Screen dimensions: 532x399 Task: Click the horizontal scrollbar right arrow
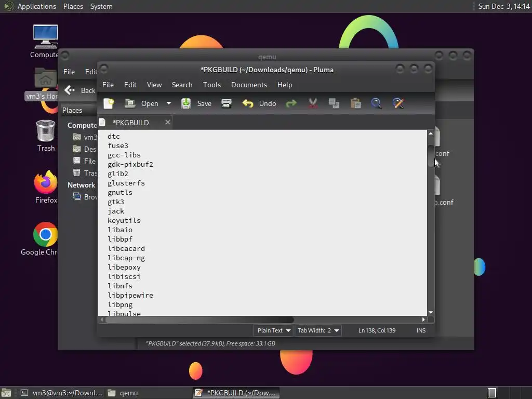[x=423, y=320]
